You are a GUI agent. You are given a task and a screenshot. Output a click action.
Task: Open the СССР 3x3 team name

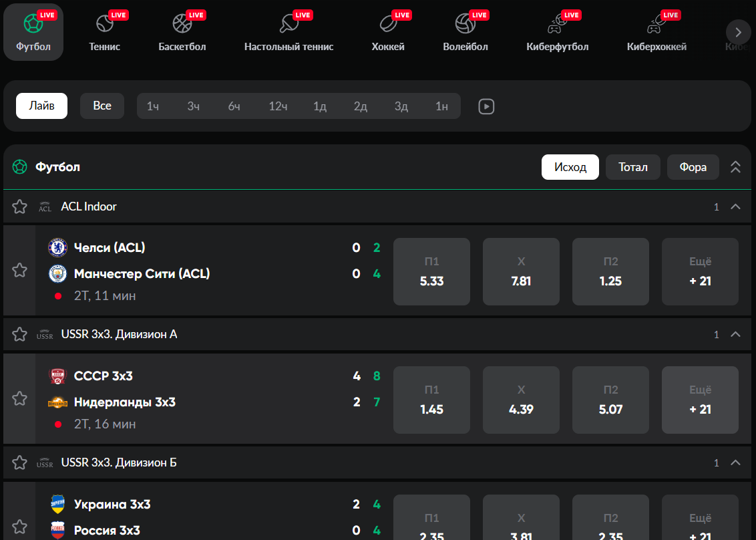coord(103,376)
